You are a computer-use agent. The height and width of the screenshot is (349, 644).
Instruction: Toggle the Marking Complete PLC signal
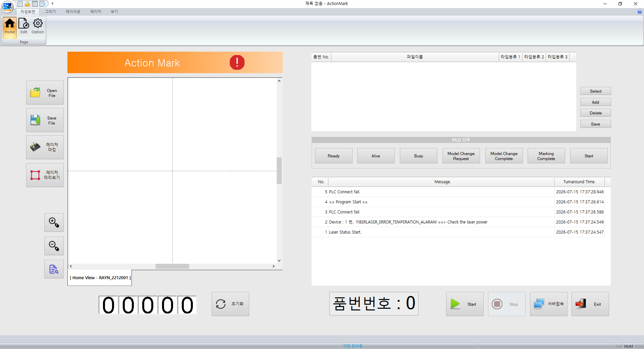pyautogui.click(x=546, y=156)
